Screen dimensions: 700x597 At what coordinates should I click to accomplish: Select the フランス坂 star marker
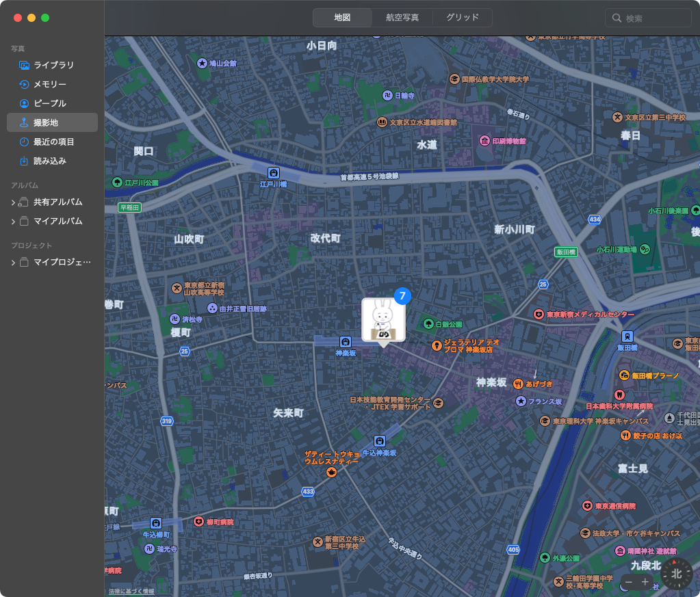coord(521,401)
